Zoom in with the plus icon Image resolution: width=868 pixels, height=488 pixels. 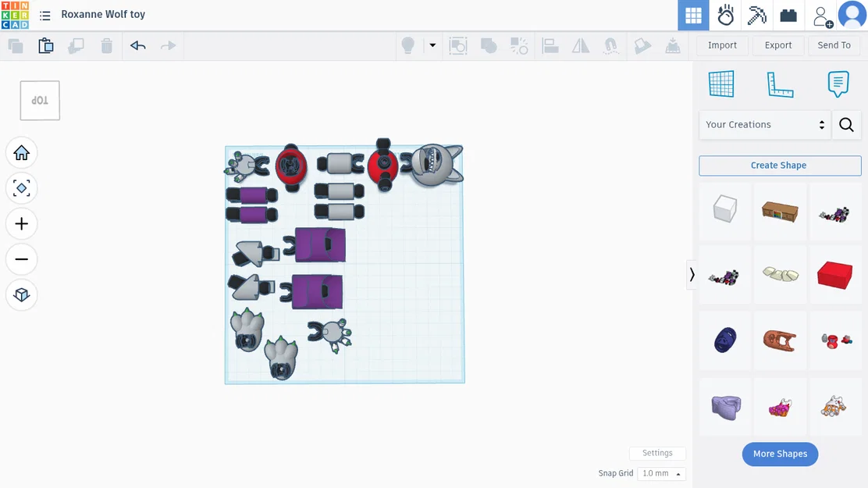click(22, 224)
